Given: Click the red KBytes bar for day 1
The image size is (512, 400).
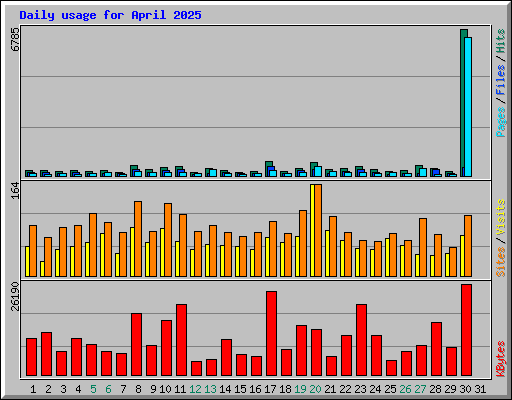Looking at the screenshot, I should pos(31,357).
